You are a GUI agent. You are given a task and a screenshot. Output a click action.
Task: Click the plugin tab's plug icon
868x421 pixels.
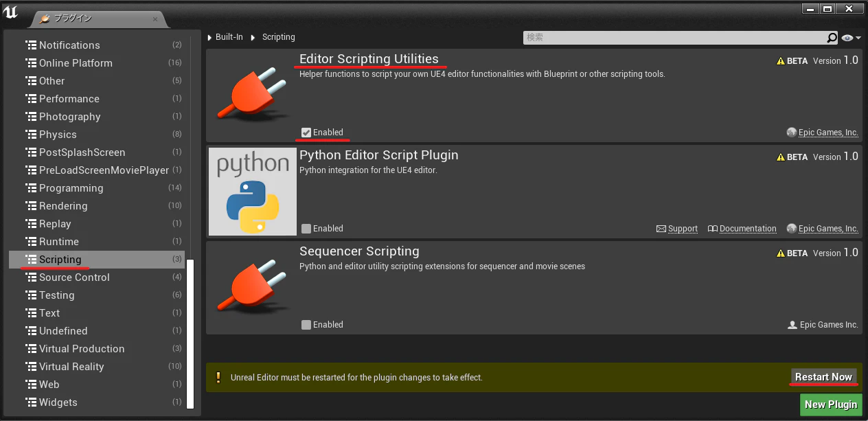point(45,19)
